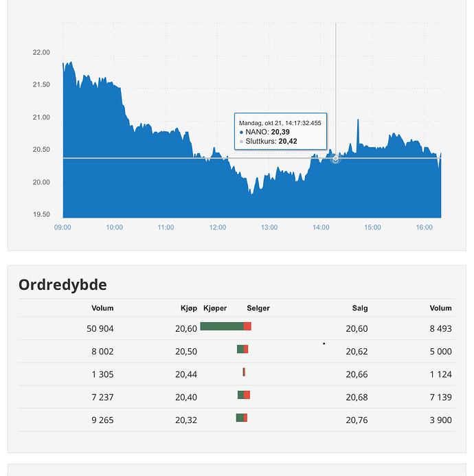
Task: Click the depth bar in the 1 305 row
Action: pyautogui.click(x=244, y=372)
